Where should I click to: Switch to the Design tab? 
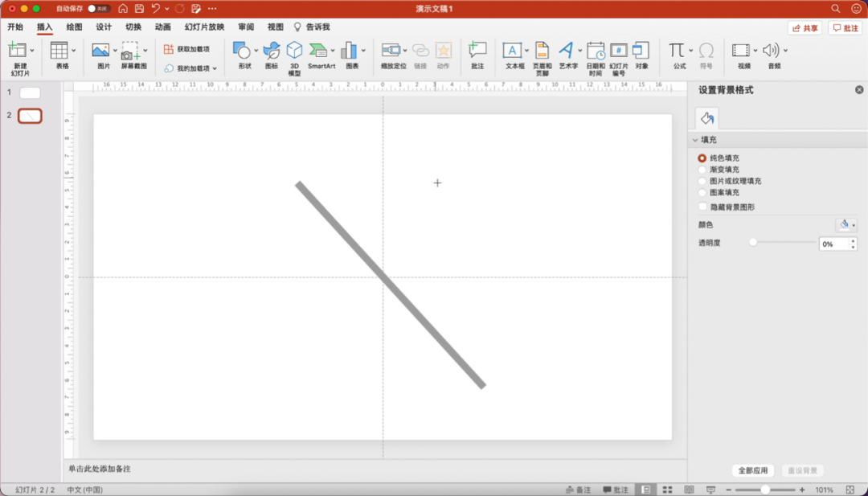(x=104, y=27)
